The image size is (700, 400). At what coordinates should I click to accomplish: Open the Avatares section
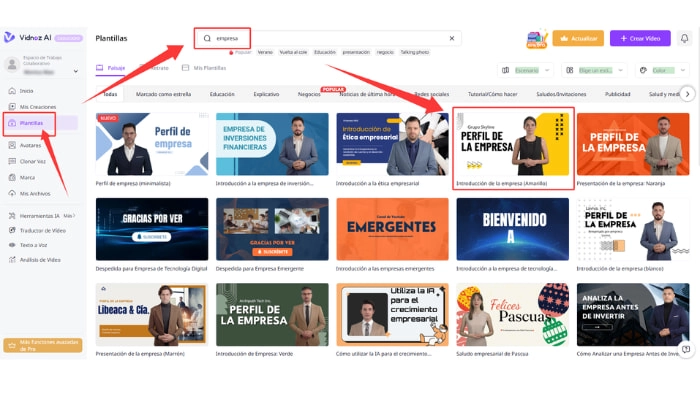[x=30, y=145]
